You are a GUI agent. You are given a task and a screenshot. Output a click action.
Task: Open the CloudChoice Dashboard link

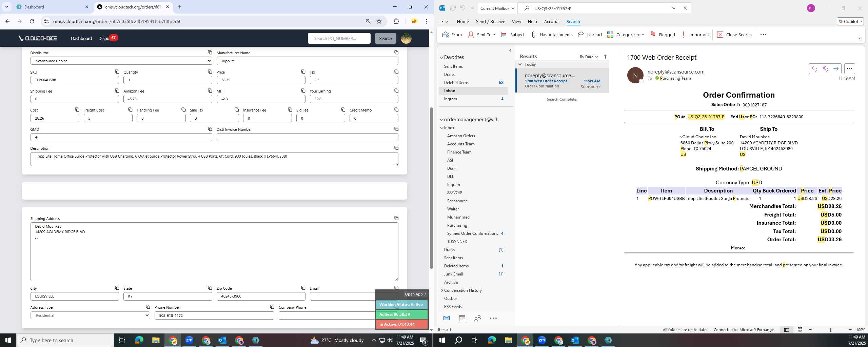tap(81, 38)
